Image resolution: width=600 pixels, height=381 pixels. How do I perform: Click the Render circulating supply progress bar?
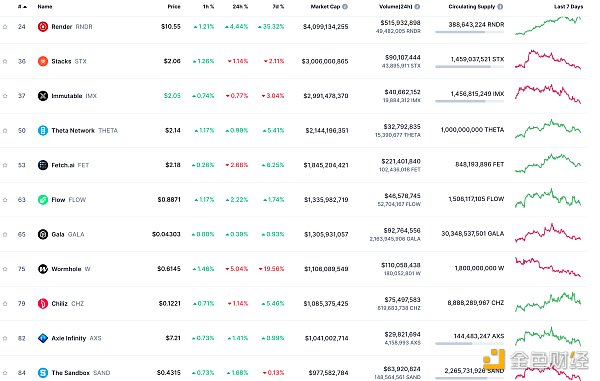[470, 32]
